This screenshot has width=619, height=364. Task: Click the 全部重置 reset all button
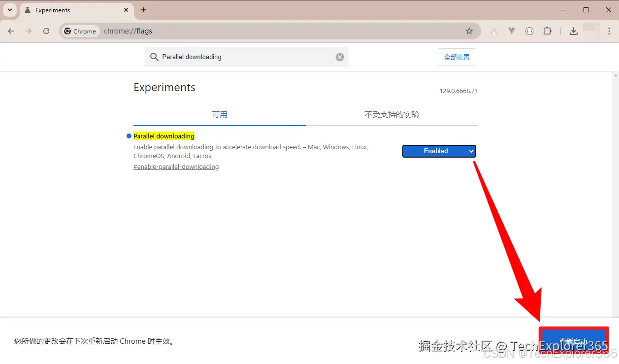click(457, 57)
